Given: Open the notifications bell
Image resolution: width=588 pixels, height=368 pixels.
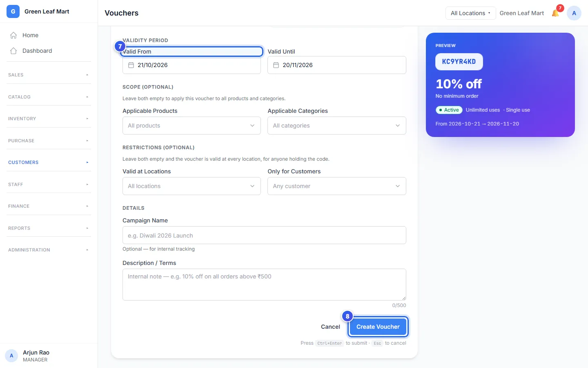Looking at the screenshot, I should pos(555,13).
